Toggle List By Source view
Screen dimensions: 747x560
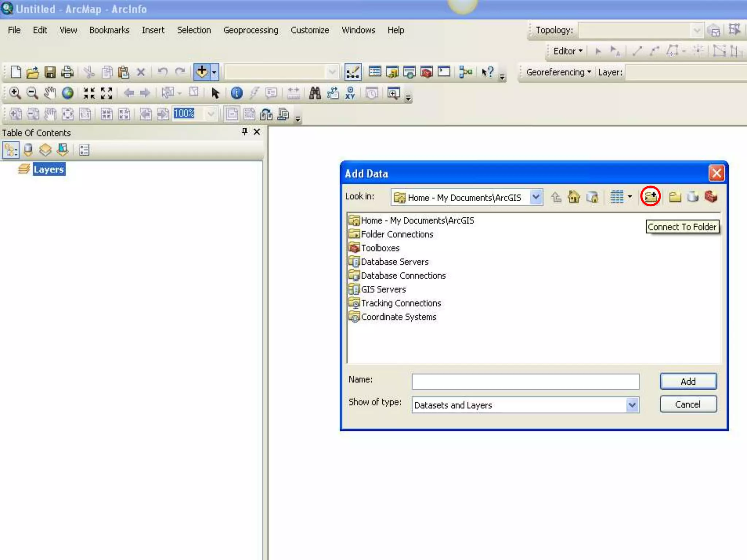tap(28, 150)
